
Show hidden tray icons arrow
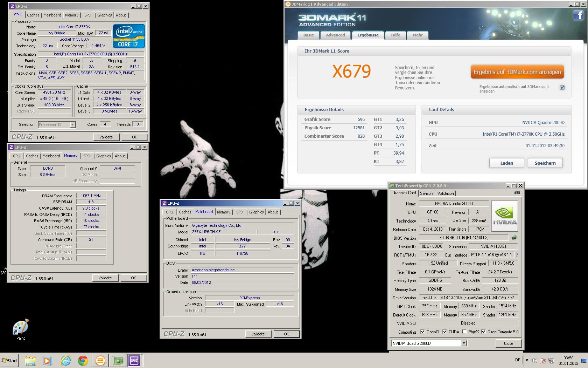coord(527,360)
